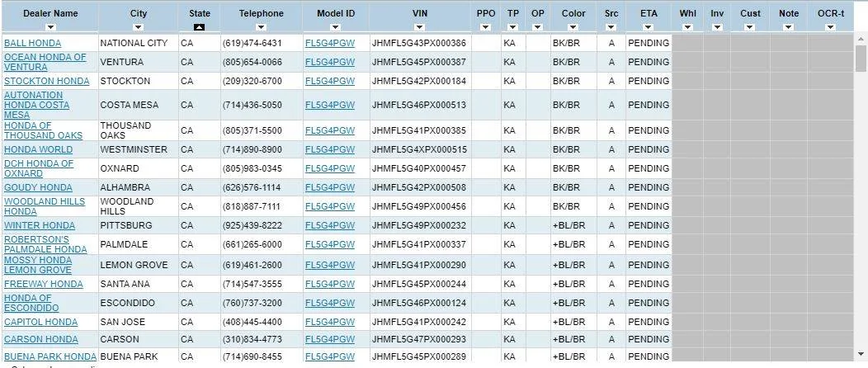Click city cell NATIONAL CITY
Image resolution: width=868 pixels, height=368 pixels.
point(134,43)
